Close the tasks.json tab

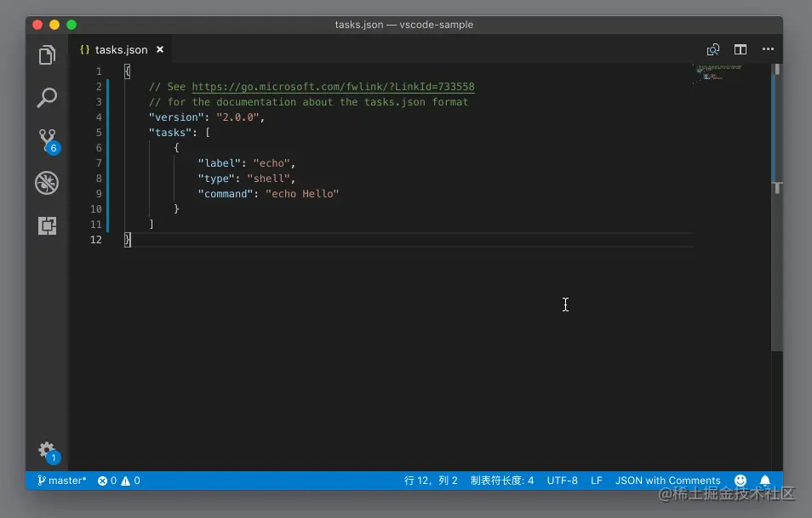pos(160,50)
